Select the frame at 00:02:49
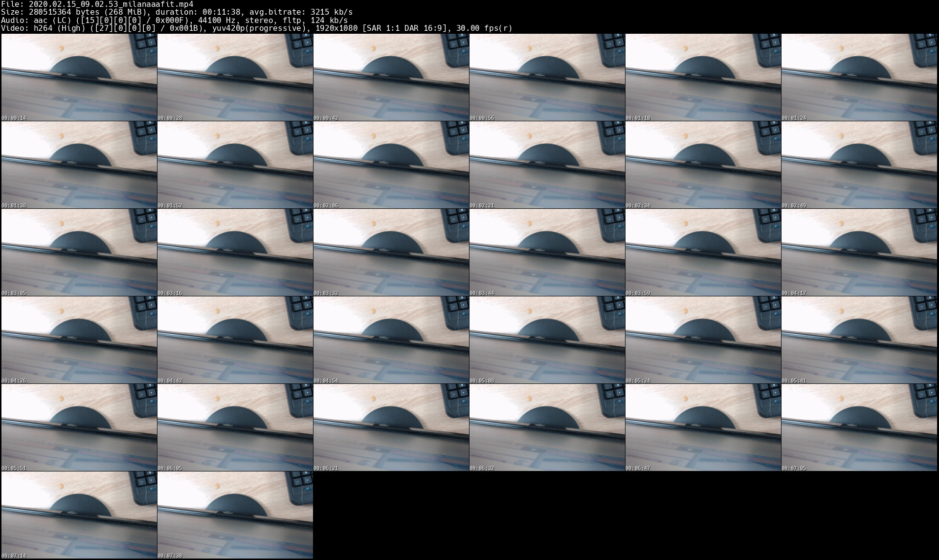This screenshot has height=560, width=939. point(859,165)
